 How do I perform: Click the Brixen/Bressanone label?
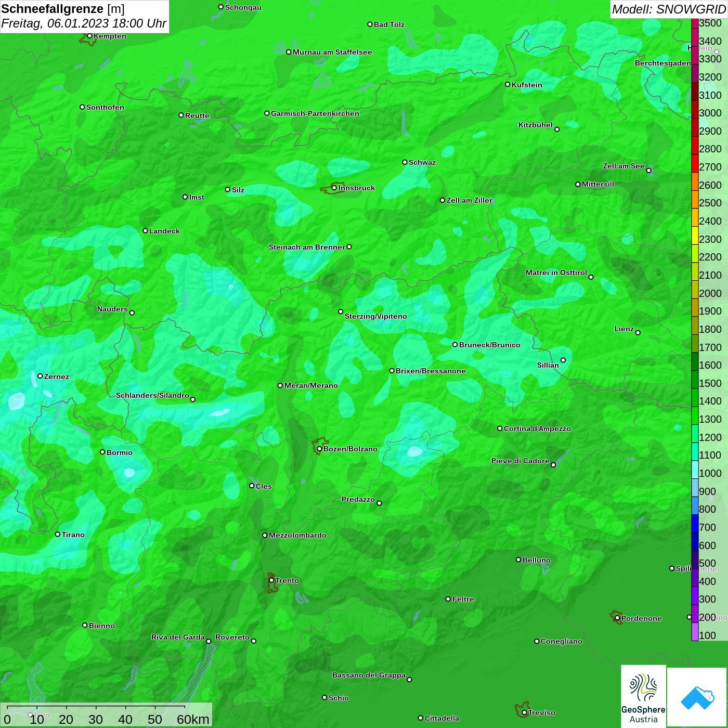(x=431, y=371)
